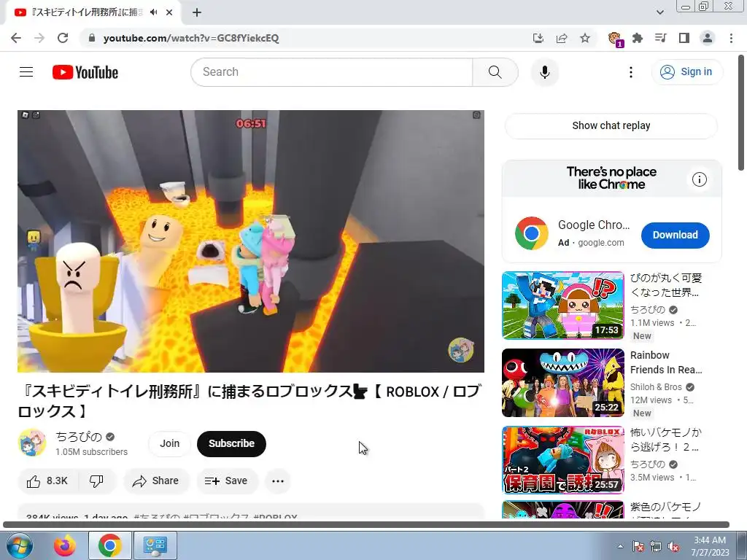The height and width of the screenshot is (560, 747).
Task: Save the video to a playlist
Action: [227, 481]
